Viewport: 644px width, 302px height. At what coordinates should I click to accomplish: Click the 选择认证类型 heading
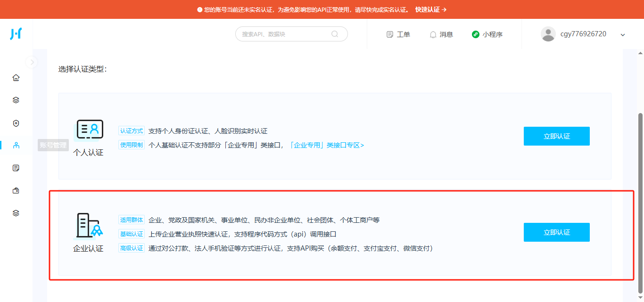(x=83, y=69)
